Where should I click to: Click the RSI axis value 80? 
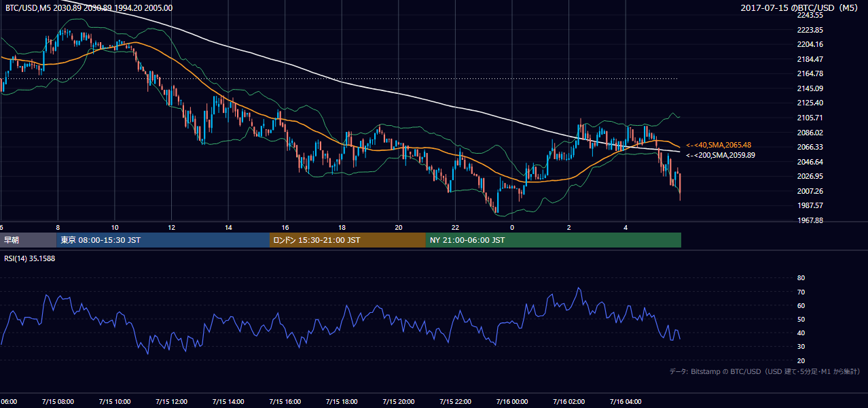click(801, 278)
